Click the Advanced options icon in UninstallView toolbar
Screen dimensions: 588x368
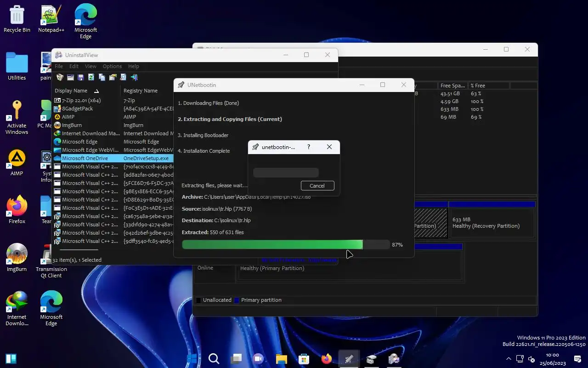tap(113, 77)
